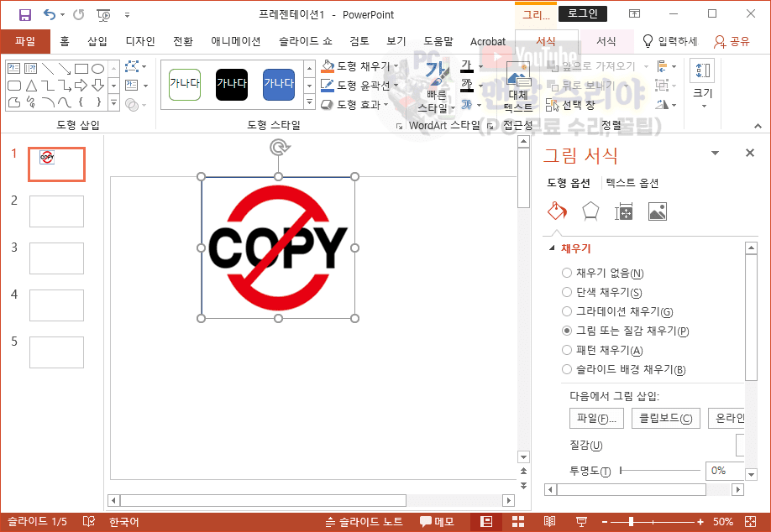
Task: Open the 디자인 (Design) tab
Action: point(140,41)
